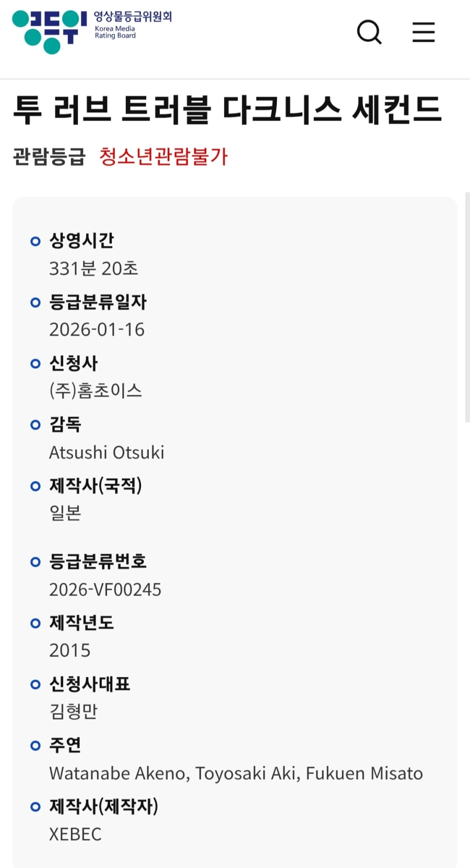
Task: Click the bullet icon beside 제작사(제작자)
Action: (35, 806)
